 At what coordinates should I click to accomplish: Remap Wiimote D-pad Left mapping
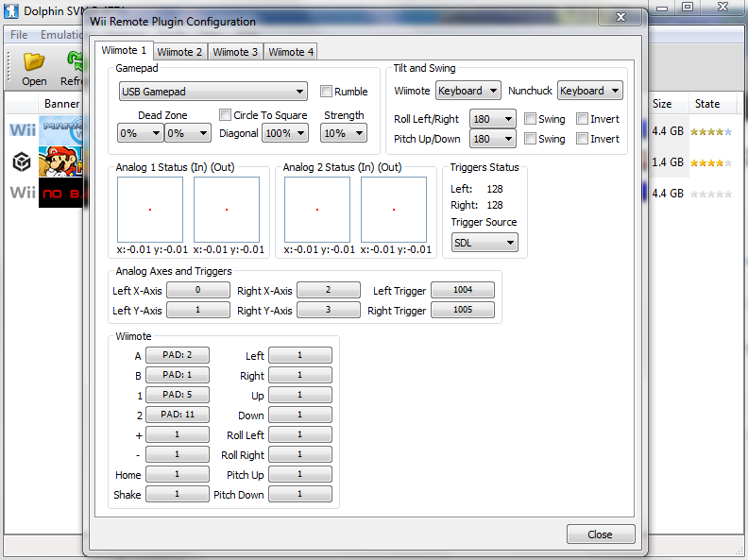[300, 355]
